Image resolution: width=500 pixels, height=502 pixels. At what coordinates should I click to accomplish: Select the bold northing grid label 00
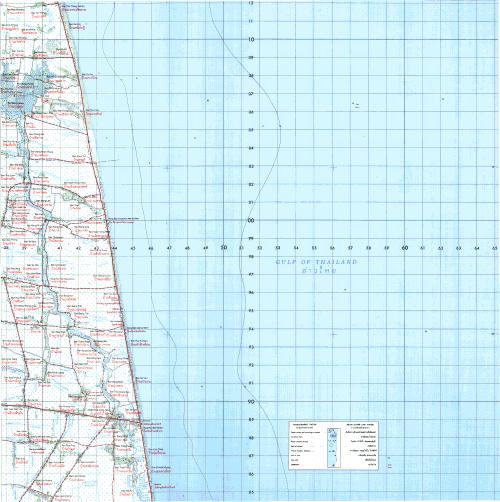[x=251, y=220]
